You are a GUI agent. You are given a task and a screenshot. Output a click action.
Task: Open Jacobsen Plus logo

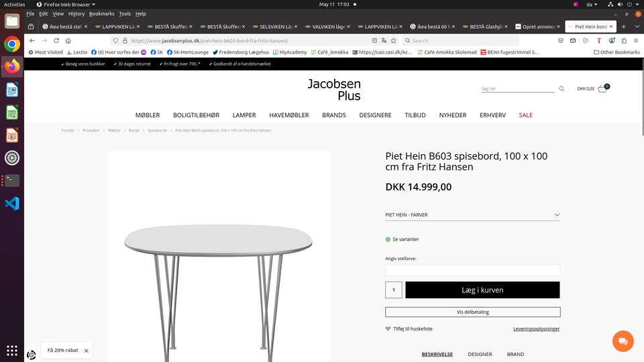pos(334,89)
